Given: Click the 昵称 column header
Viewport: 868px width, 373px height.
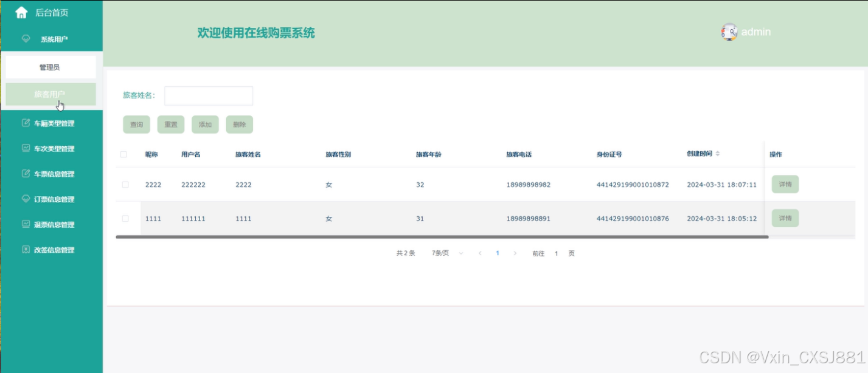Looking at the screenshot, I should pos(151,154).
